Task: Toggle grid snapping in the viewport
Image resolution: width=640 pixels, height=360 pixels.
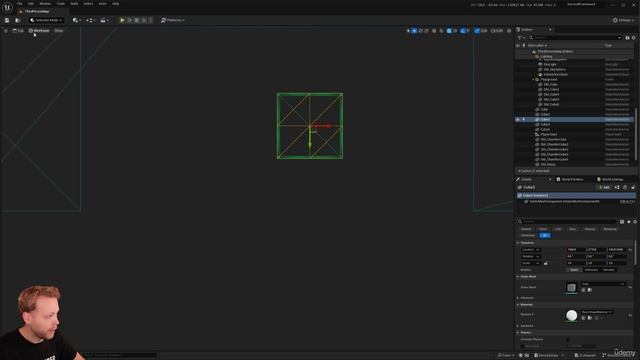Action: pos(449,31)
